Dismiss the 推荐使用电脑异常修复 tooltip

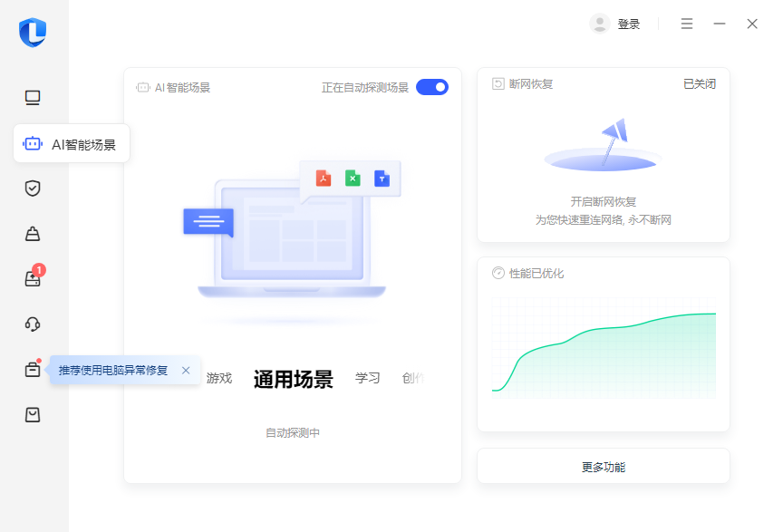tap(186, 371)
